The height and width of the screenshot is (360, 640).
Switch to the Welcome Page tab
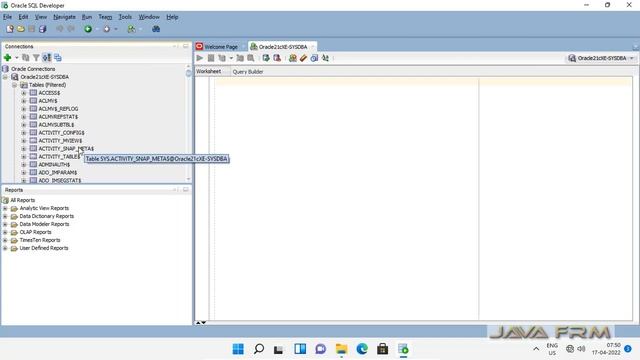tap(220, 47)
